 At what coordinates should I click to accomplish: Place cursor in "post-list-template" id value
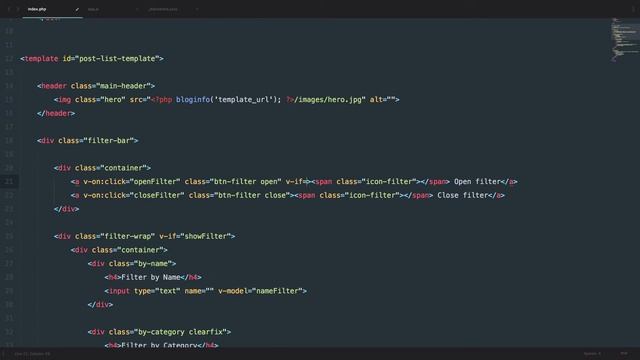coord(117,59)
